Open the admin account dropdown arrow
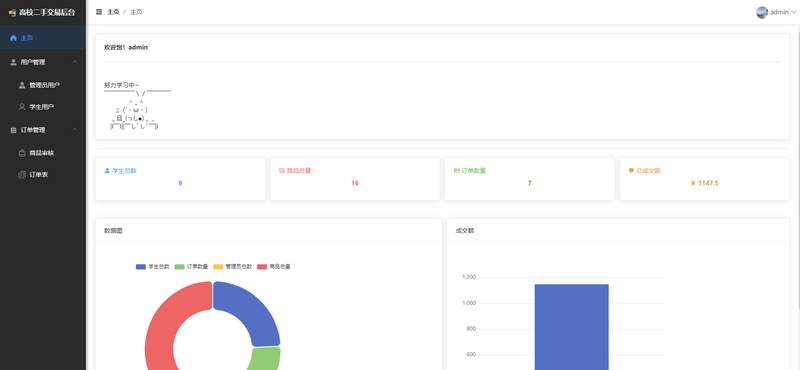Viewport: 800px width, 370px height. [793, 12]
